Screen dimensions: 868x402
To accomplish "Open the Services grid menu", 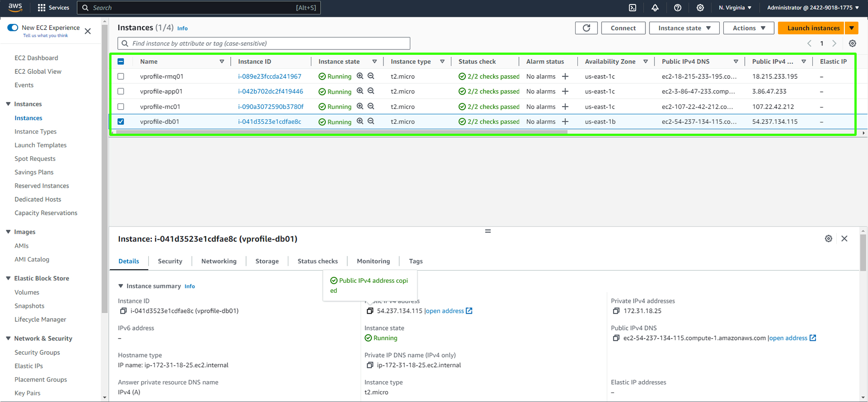I will pos(53,8).
